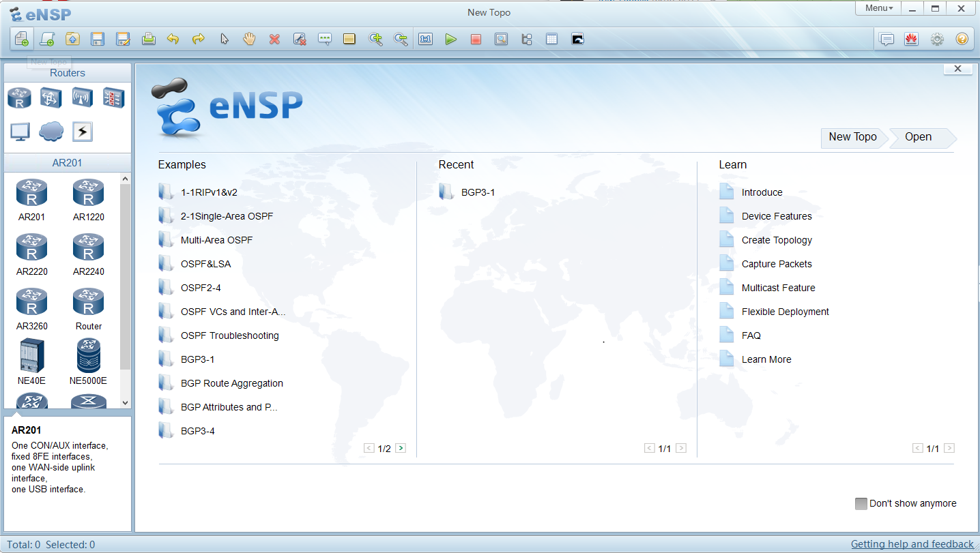The image size is (980, 553).
Task: Open the black console CLI icon
Action: pos(577,40)
